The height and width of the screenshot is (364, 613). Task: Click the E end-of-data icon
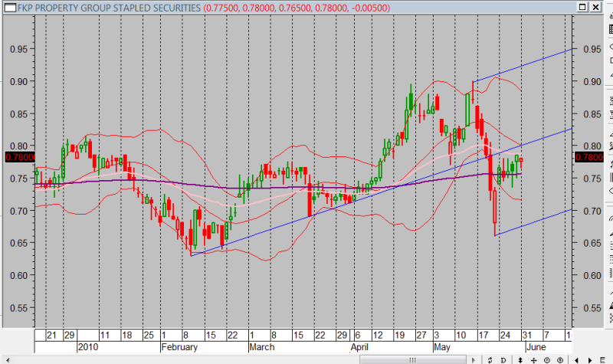tap(603, 360)
